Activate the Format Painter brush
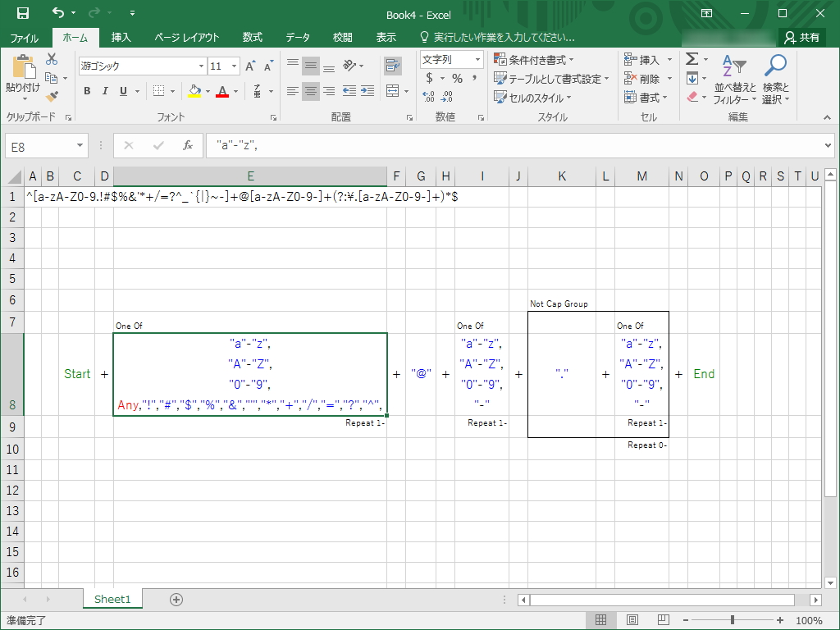The image size is (840, 630). point(52,97)
